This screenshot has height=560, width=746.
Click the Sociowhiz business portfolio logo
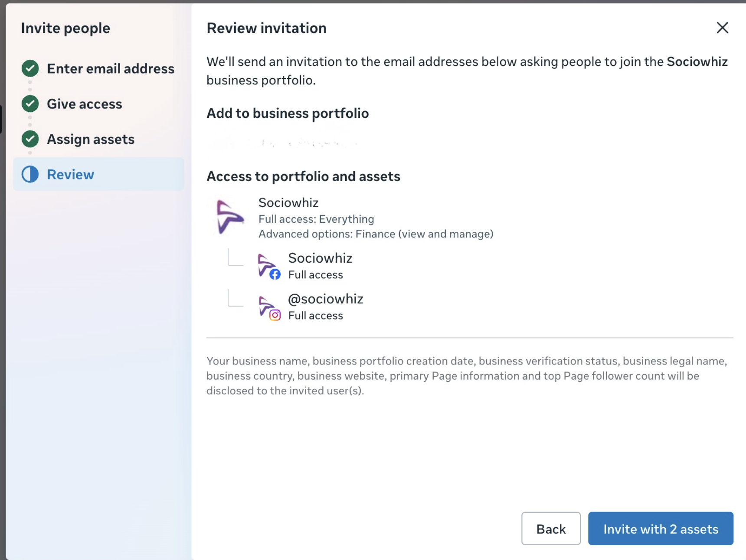point(230,217)
